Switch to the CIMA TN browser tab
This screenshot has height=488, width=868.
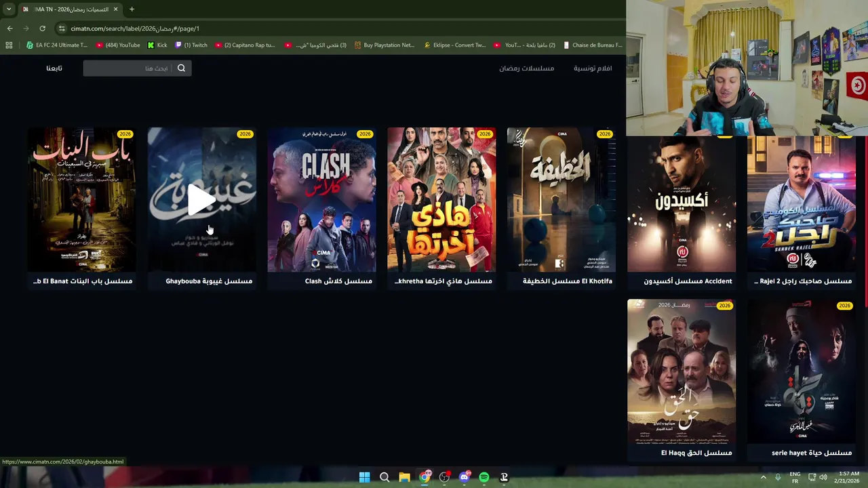pos(71,9)
